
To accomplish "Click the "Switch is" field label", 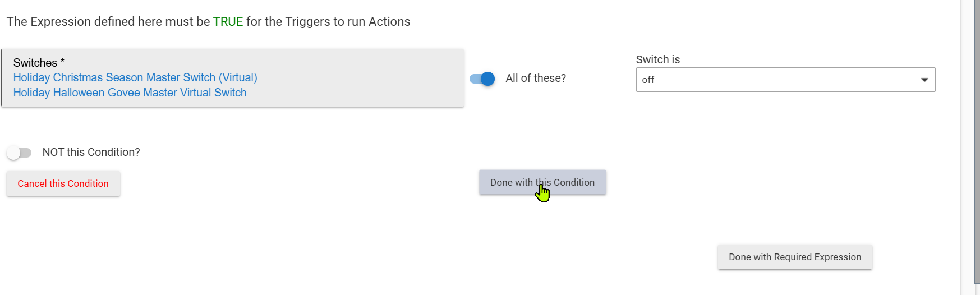I will 657,59.
